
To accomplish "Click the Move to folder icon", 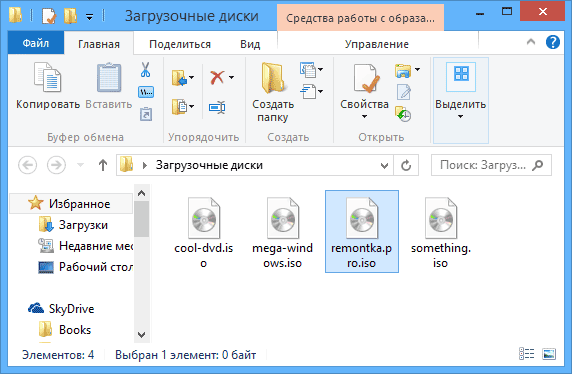I will [x=179, y=78].
